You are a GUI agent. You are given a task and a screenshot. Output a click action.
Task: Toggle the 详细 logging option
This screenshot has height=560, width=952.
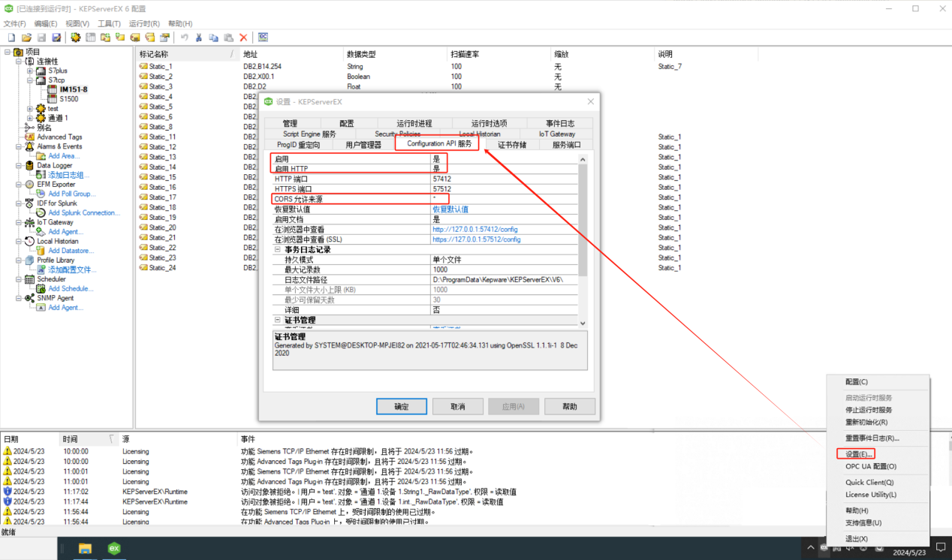488,309
